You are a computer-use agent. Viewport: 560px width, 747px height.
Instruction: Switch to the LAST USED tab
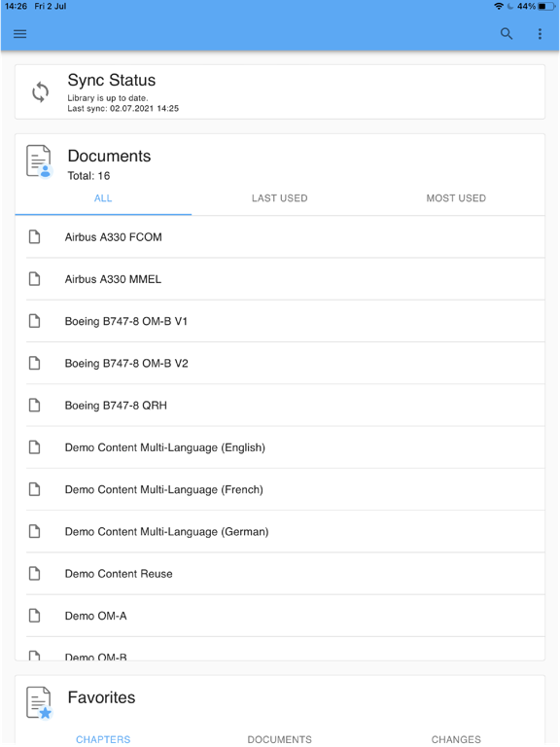pos(280,198)
